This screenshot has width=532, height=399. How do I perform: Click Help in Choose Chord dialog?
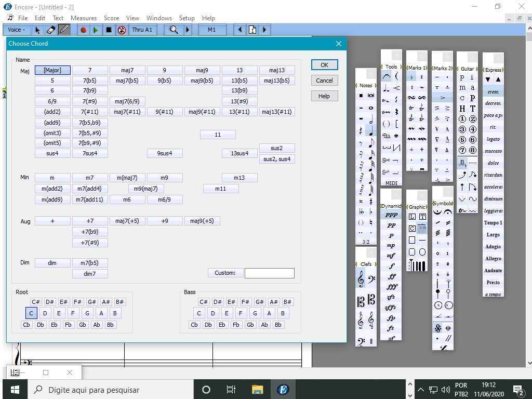tap(324, 96)
